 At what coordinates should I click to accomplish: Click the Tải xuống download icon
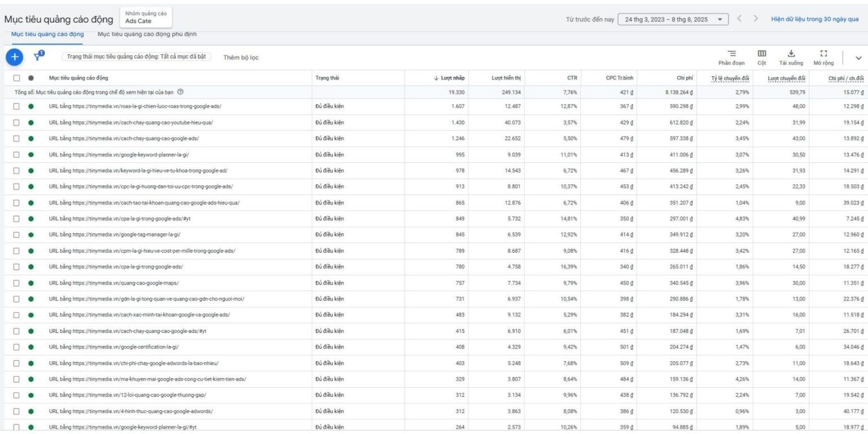pos(791,53)
